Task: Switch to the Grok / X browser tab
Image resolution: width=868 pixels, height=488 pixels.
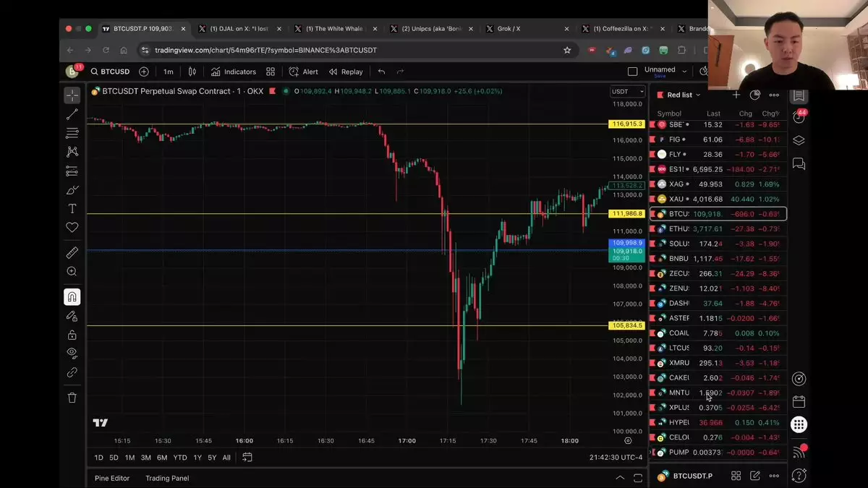Action: point(509,29)
